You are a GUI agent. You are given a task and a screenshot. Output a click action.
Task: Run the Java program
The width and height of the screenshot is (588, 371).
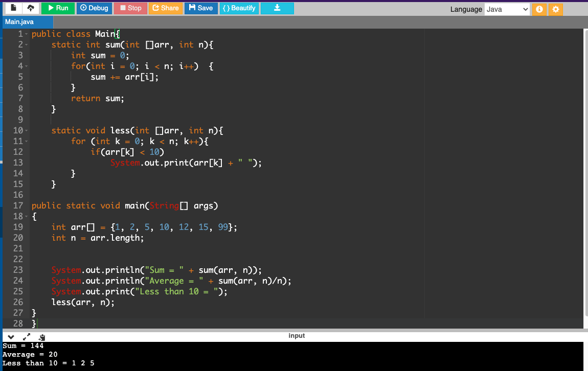[58, 8]
